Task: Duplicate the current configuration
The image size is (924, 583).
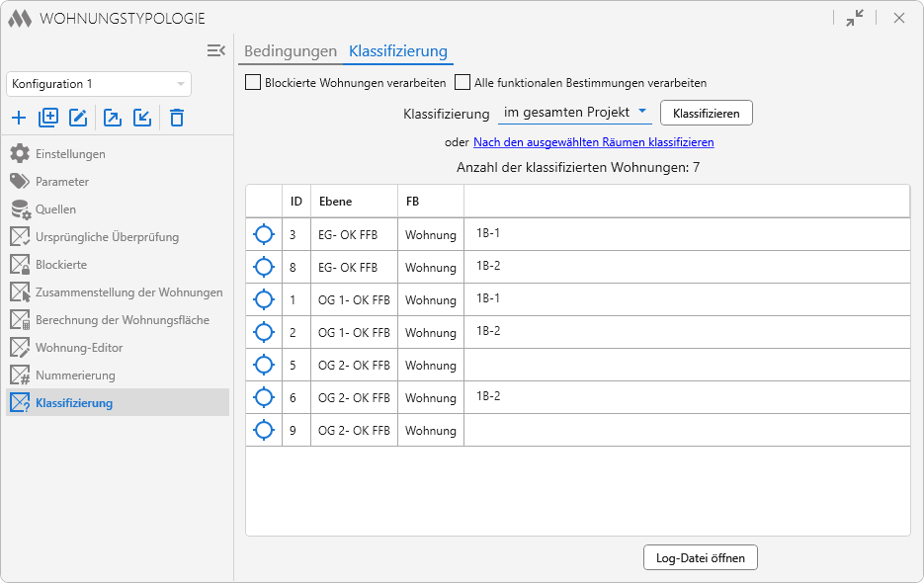Action: [x=48, y=118]
